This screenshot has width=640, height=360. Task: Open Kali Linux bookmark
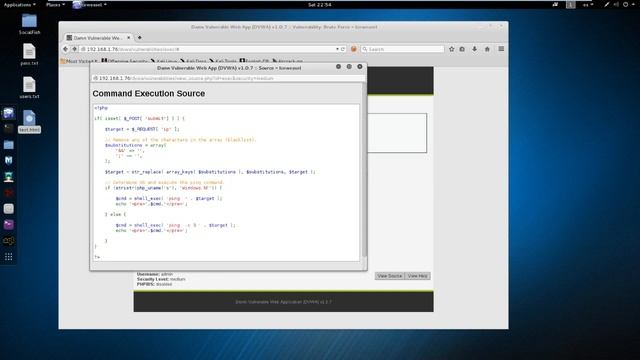point(164,61)
